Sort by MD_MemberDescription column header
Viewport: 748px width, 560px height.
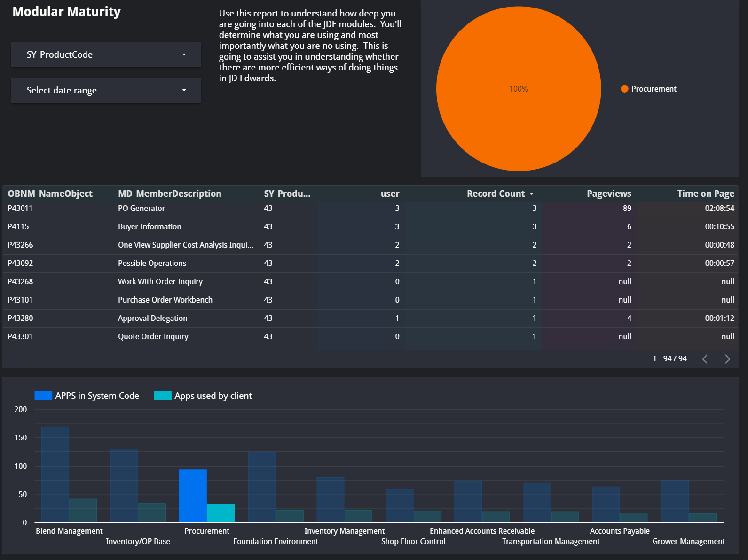coord(170,194)
